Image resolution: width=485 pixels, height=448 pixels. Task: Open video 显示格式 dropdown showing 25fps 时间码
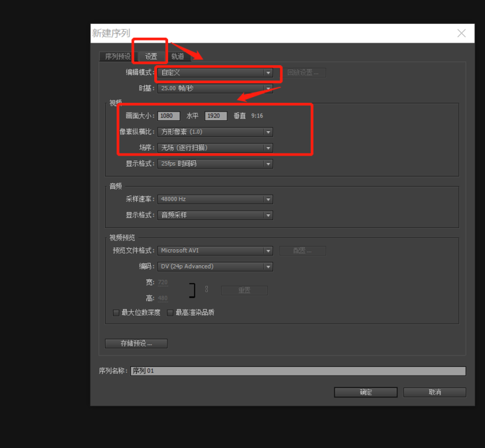[x=215, y=164]
